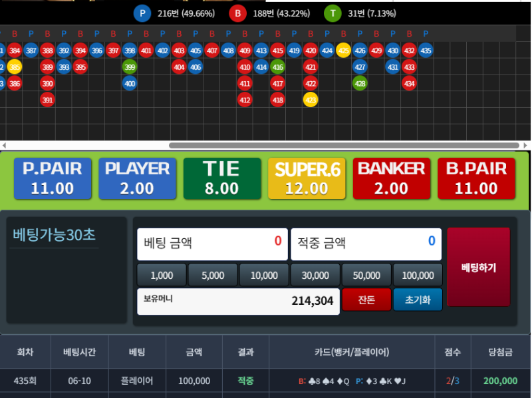532x398 pixels.
Task: Click the green T statistics icon
Action: point(332,13)
